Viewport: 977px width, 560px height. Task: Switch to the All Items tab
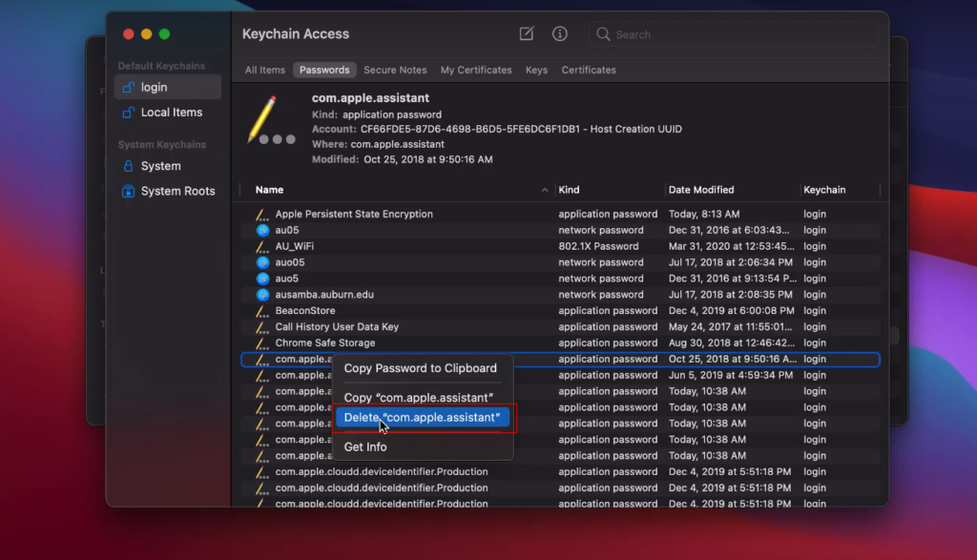coord(264,70)
